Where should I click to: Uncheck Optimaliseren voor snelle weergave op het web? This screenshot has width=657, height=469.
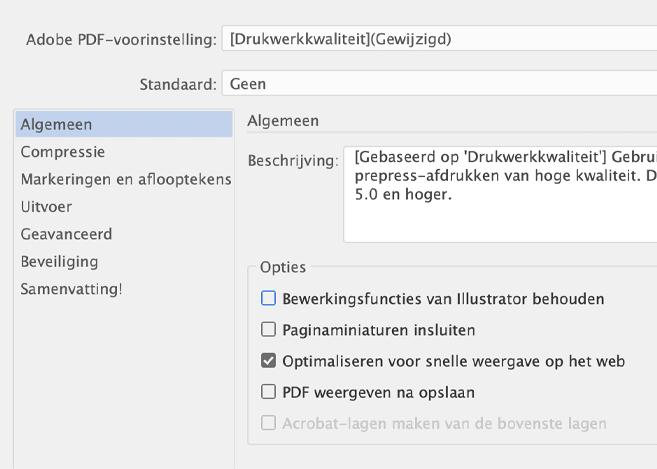268,361
